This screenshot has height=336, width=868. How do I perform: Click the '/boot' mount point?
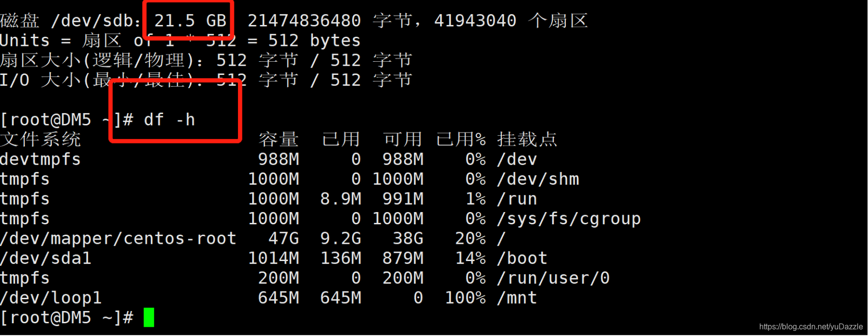pyautogui.click(x=522, y=258)
